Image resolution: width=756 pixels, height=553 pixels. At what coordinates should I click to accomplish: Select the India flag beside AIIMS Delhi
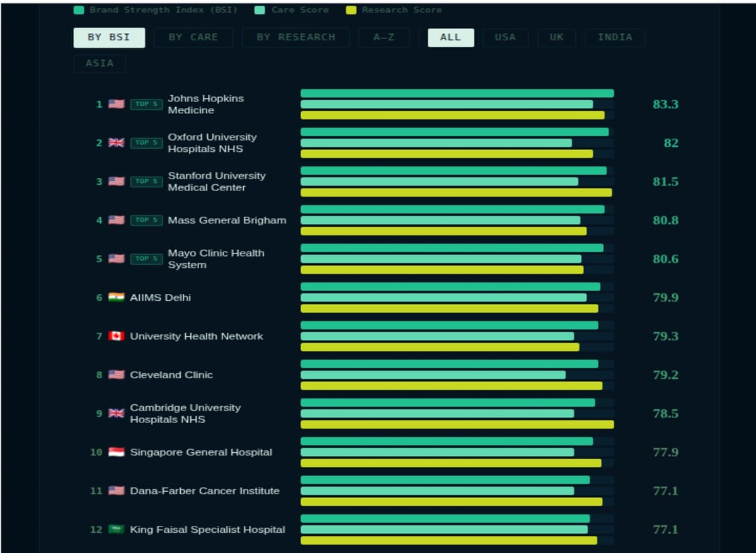click(116, 298)
